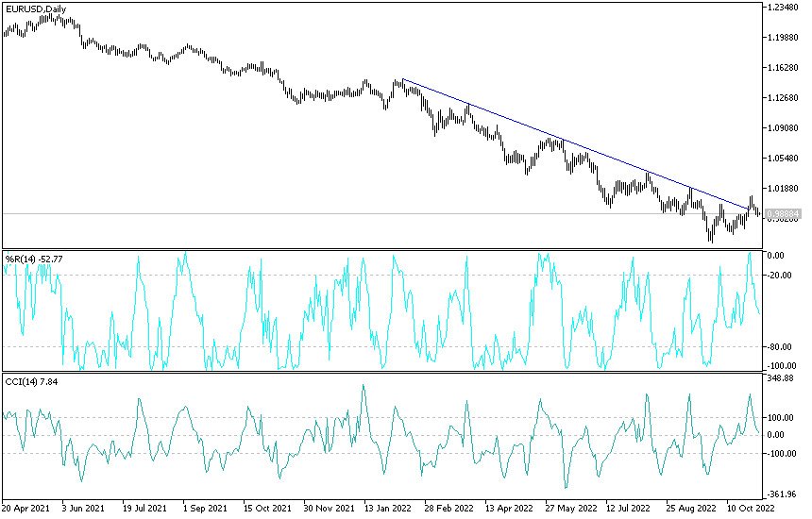Click the 19 Jul 2021 date label
Image resolution: width=812 pixels, height=519 pixels.
pyautogui.click(x=144, y=508)
